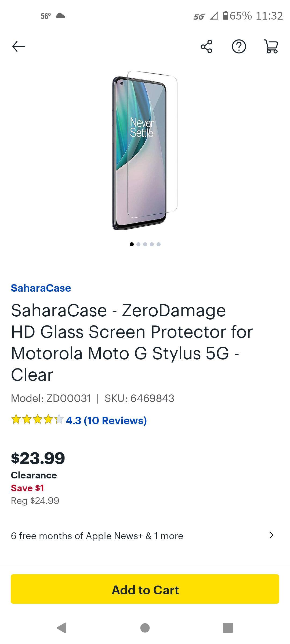The width and height of the screenshot is (290, 644).
Task: Tap the screen protector product image
Action: [144, 150]
